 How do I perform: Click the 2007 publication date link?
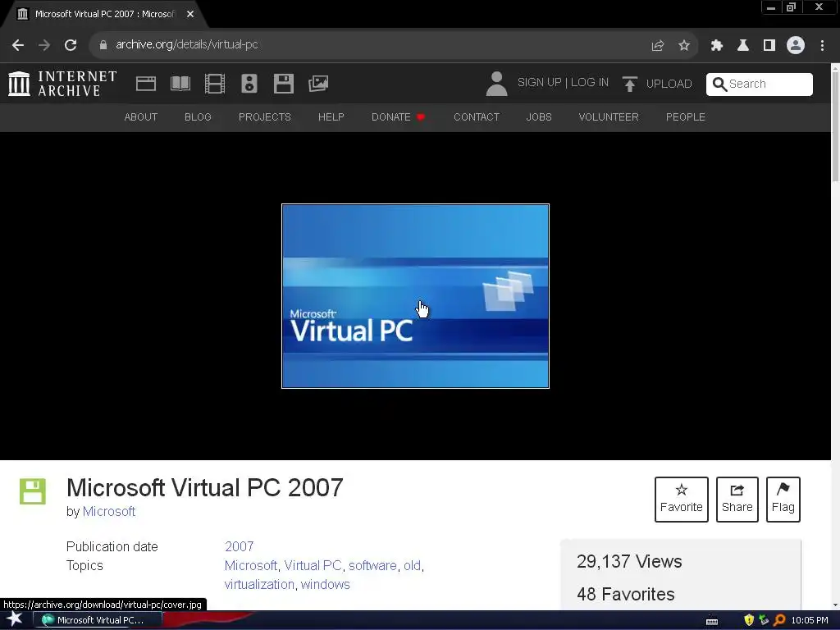point(239,546)
